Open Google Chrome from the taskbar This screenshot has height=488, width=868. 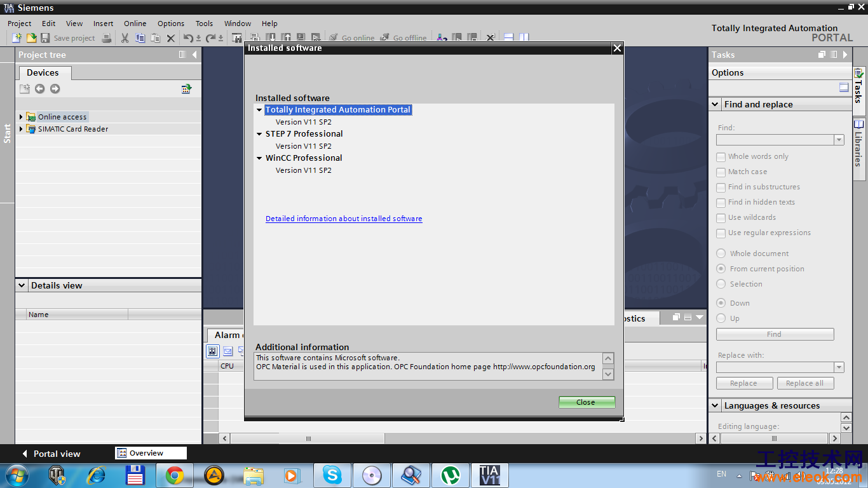[175, 475]
